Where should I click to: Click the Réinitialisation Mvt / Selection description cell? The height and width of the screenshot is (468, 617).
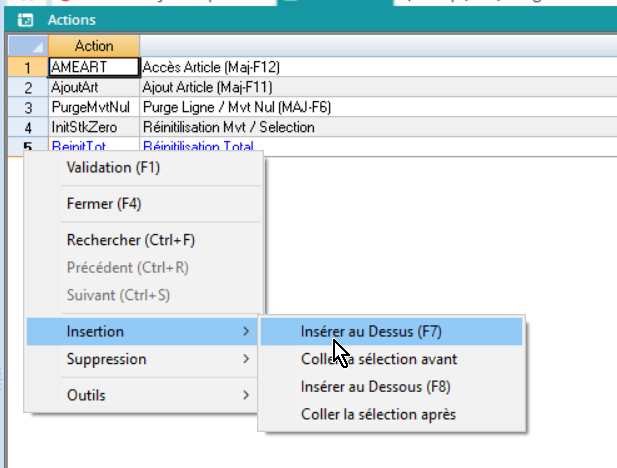tap(229, 127)
